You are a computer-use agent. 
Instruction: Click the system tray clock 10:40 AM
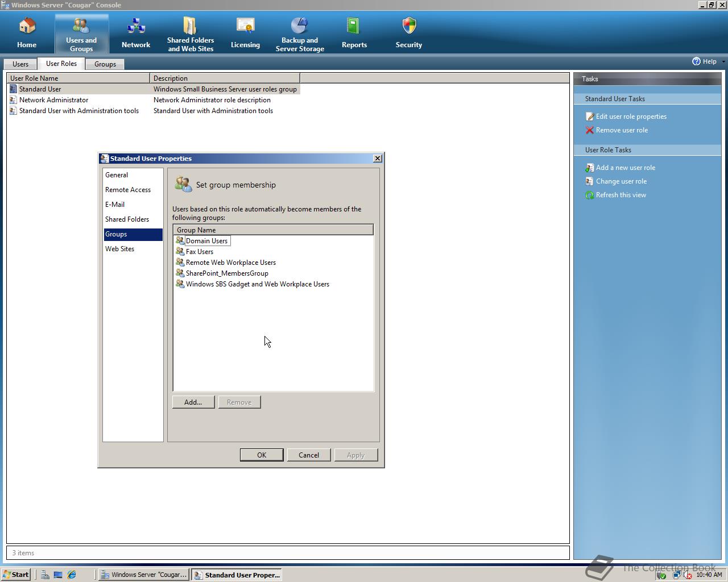point(709,575)
